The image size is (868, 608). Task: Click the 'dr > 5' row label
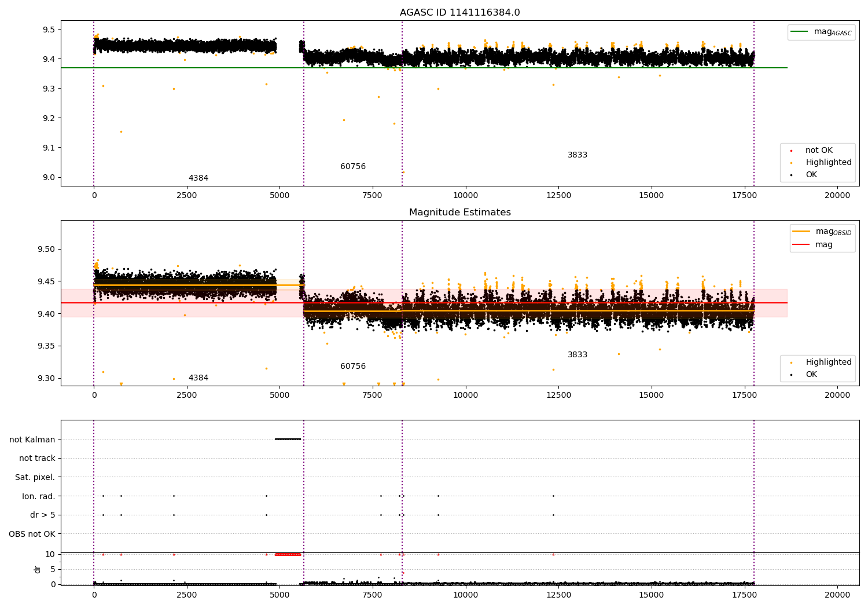pos(43,515)
